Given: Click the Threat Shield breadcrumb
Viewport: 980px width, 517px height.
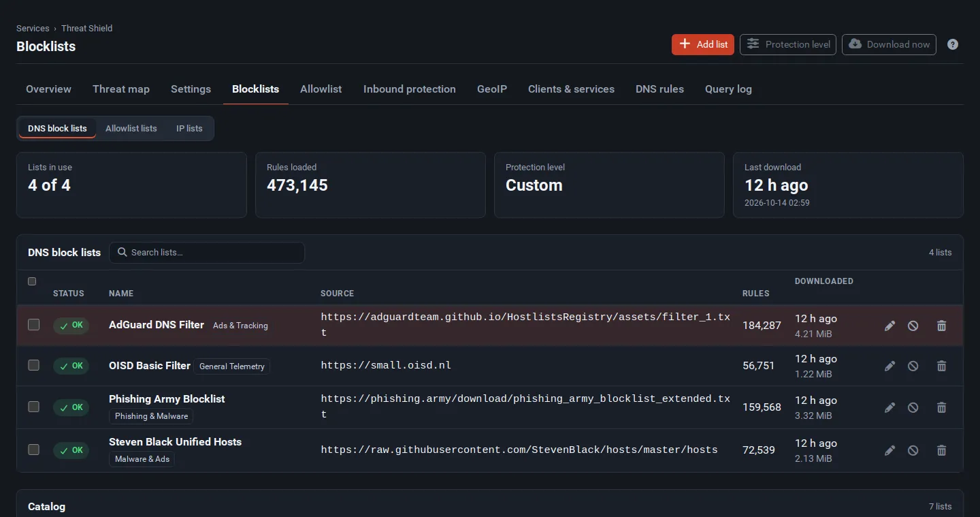Looking at the screenshot, I should (x=86, y=29).
